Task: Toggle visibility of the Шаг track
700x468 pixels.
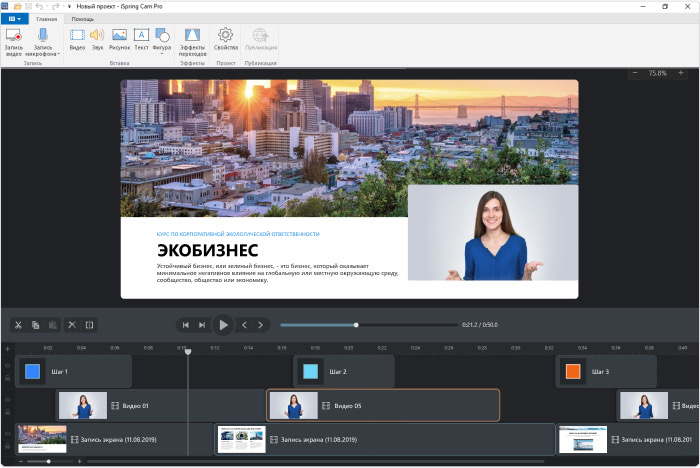Action: (x=8, y=366)
